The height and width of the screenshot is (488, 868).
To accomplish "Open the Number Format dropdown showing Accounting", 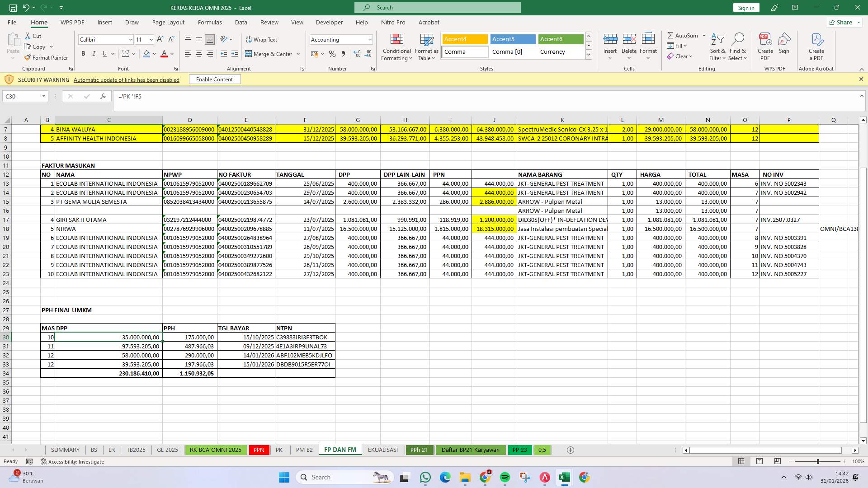I will coord(340,39).
